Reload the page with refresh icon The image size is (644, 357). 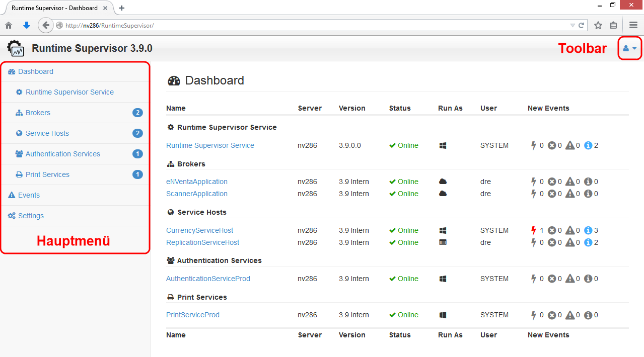(582, 25)
